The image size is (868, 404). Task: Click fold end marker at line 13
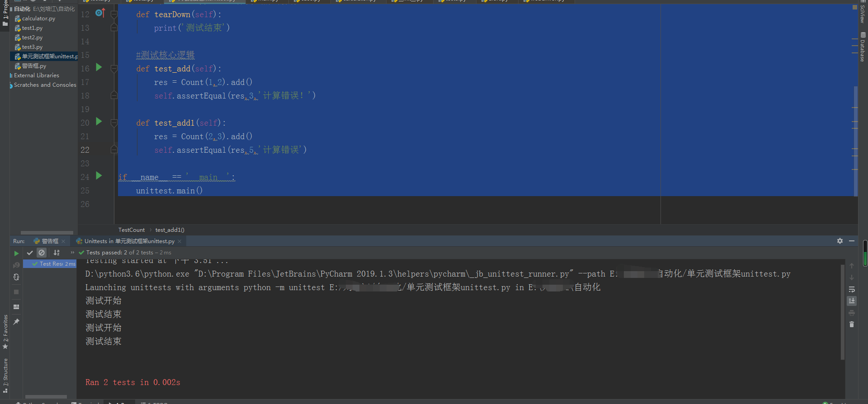[114, 28]
